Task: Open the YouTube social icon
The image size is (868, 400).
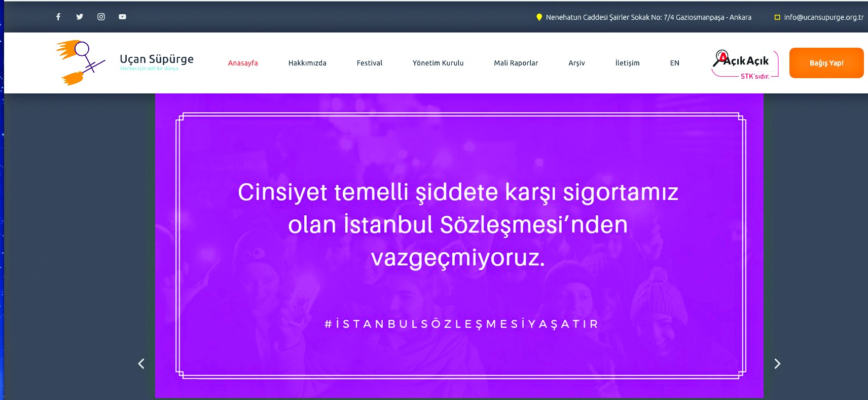Action: coord(122,17)
